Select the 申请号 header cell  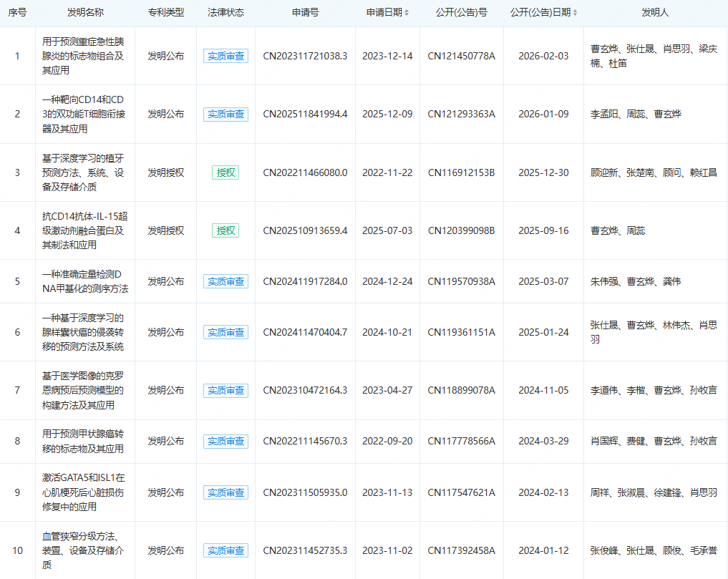pos(305,11)
